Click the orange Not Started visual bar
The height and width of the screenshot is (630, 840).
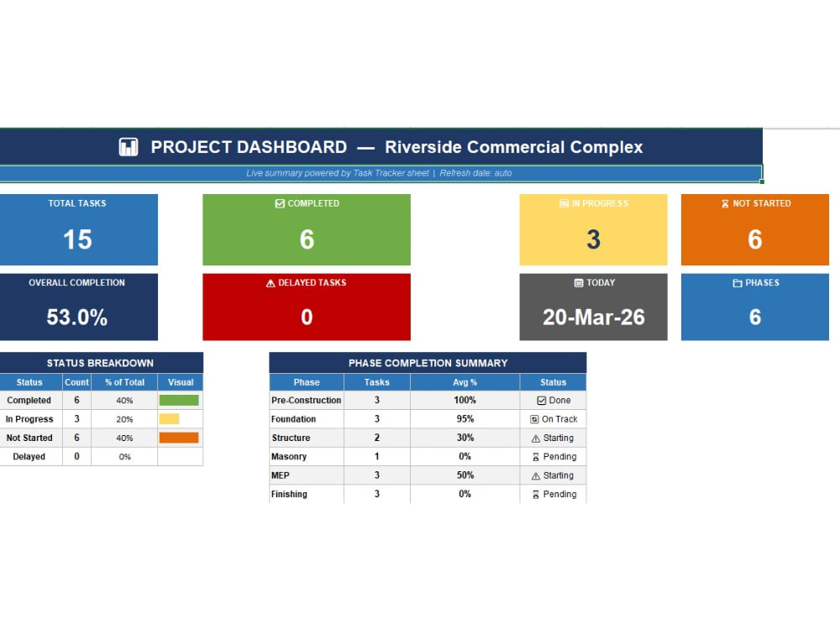point(179,438)
